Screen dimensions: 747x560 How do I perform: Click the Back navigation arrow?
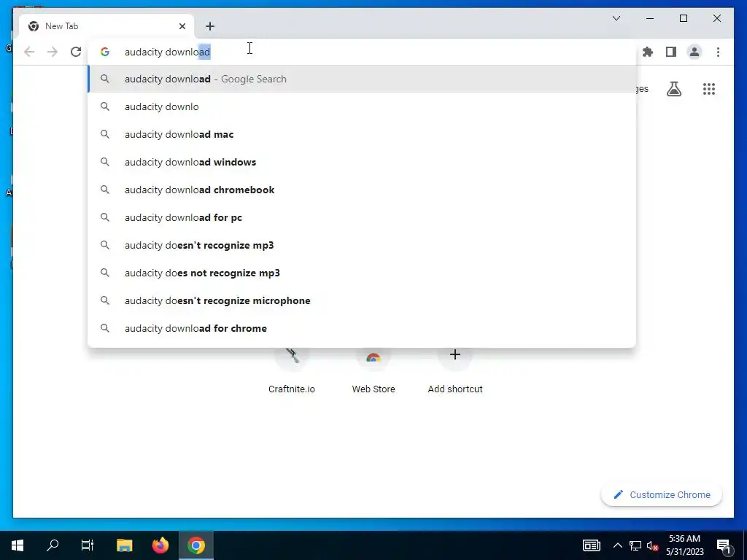pos(29,52)
